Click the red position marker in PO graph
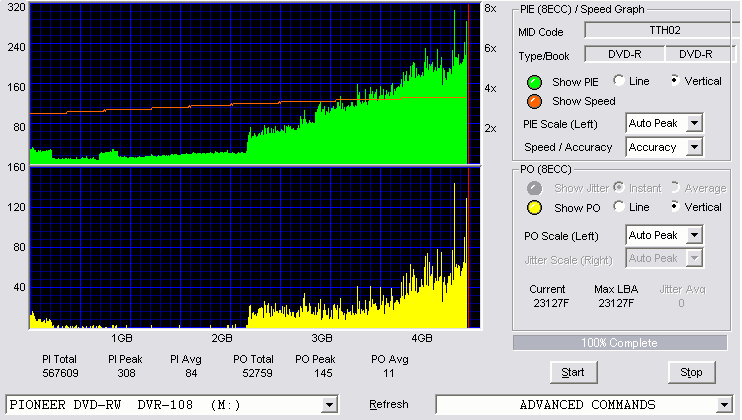742x420 pixels. click(468, 247)
